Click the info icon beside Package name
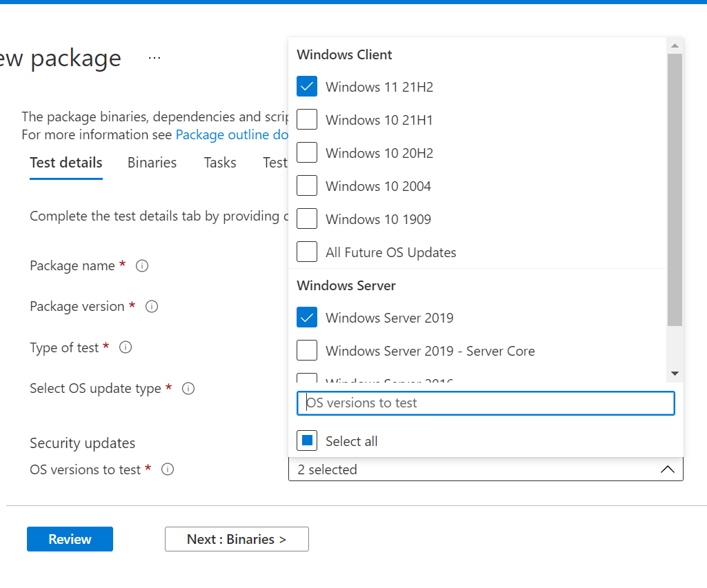 (x=142, y=265)
